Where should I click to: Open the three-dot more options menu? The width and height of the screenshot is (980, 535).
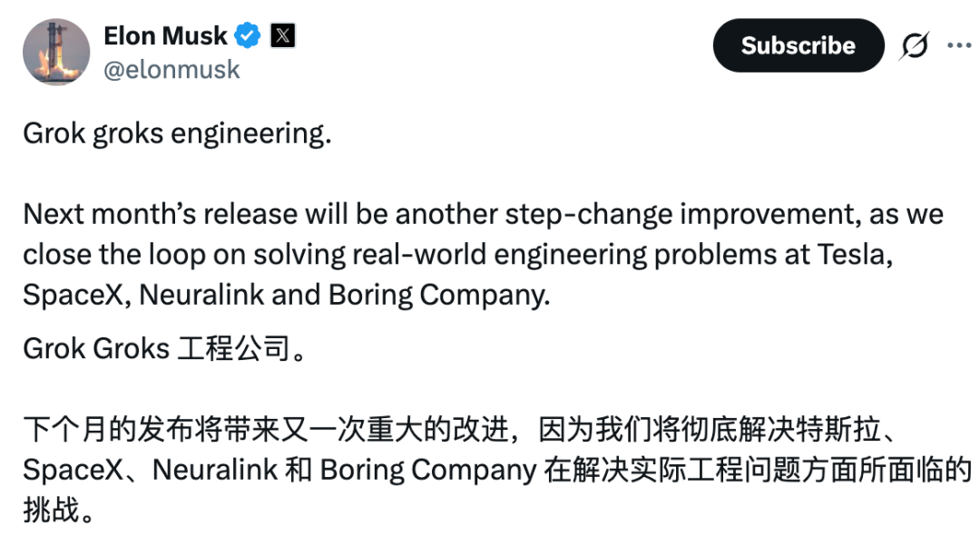point(959,45)
